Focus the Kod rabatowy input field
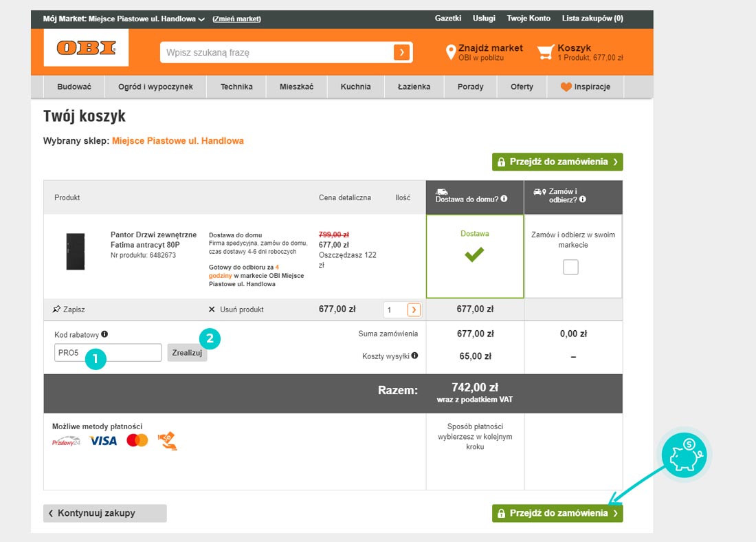756x542 pixels. (x=108, y=352)
